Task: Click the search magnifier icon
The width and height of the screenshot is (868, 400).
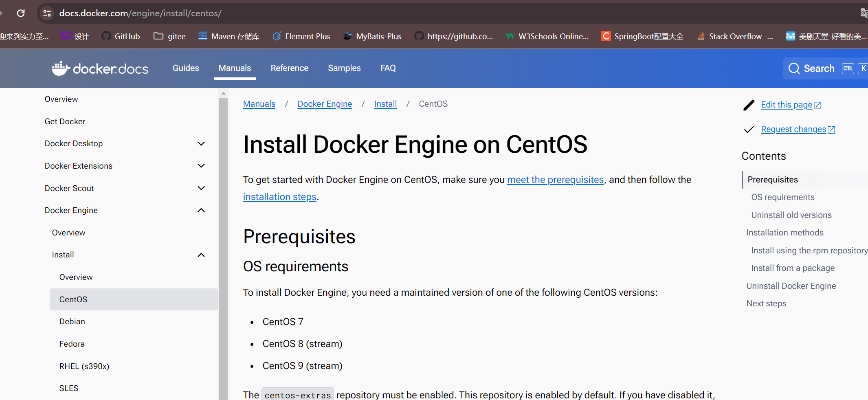Action: coord(794,68)
